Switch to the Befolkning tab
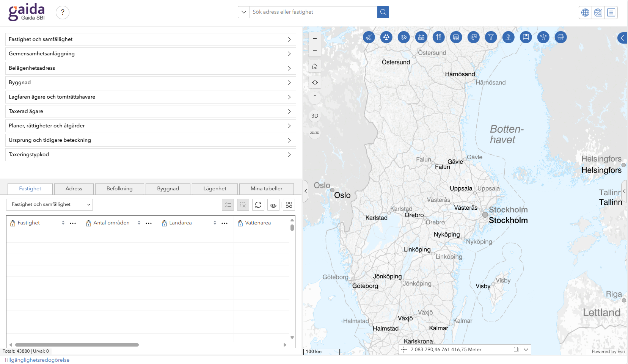Image resolution: width=628 pixels, height=364 pixels. coord(119,189)
